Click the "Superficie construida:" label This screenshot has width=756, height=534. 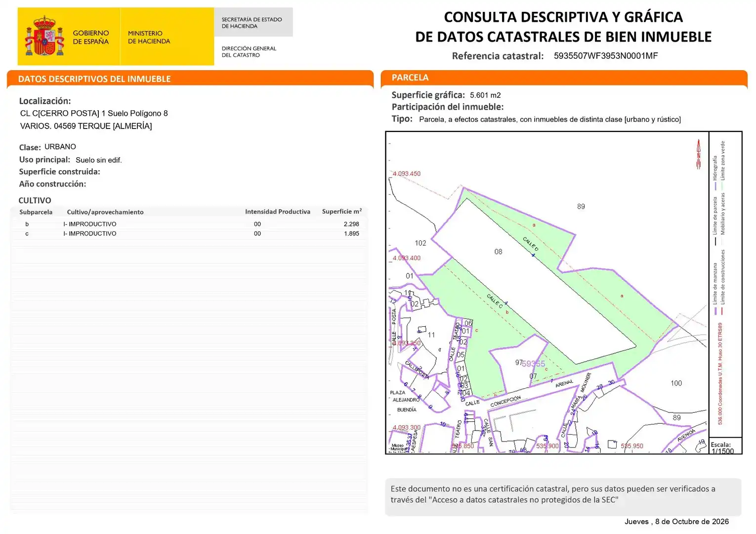59,172
